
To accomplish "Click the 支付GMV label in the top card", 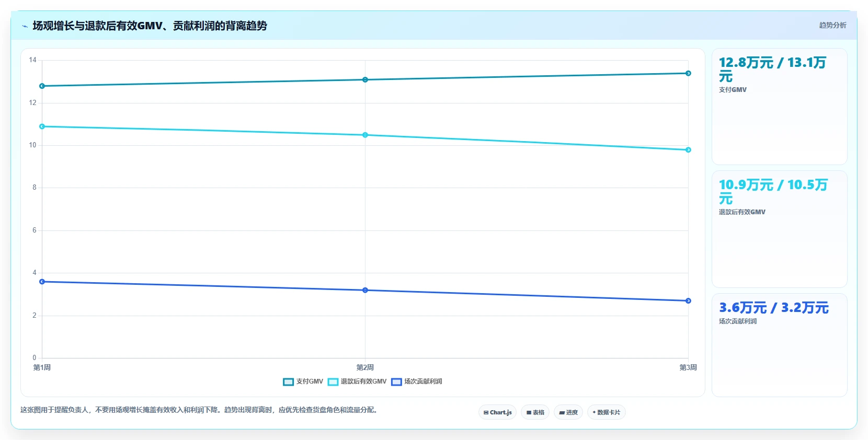I will (733, 90).
